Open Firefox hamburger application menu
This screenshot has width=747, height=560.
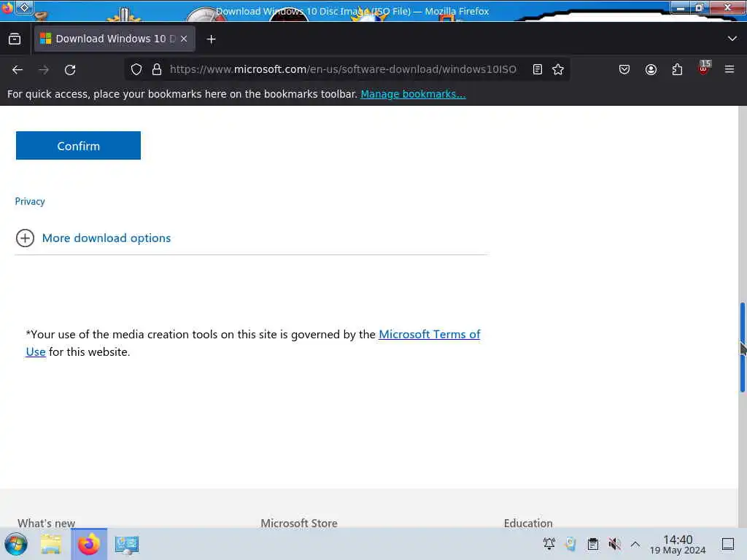[729, 69]
